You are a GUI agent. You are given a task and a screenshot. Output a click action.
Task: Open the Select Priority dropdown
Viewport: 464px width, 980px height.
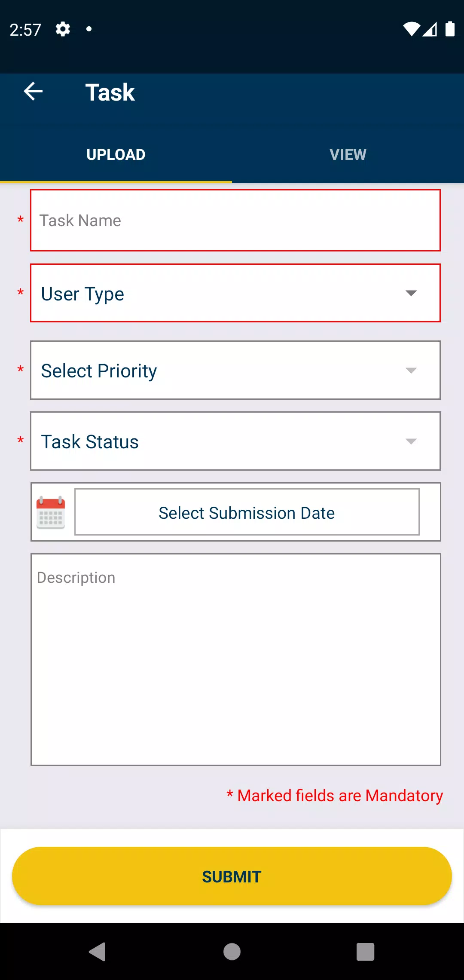coord(235,370)
